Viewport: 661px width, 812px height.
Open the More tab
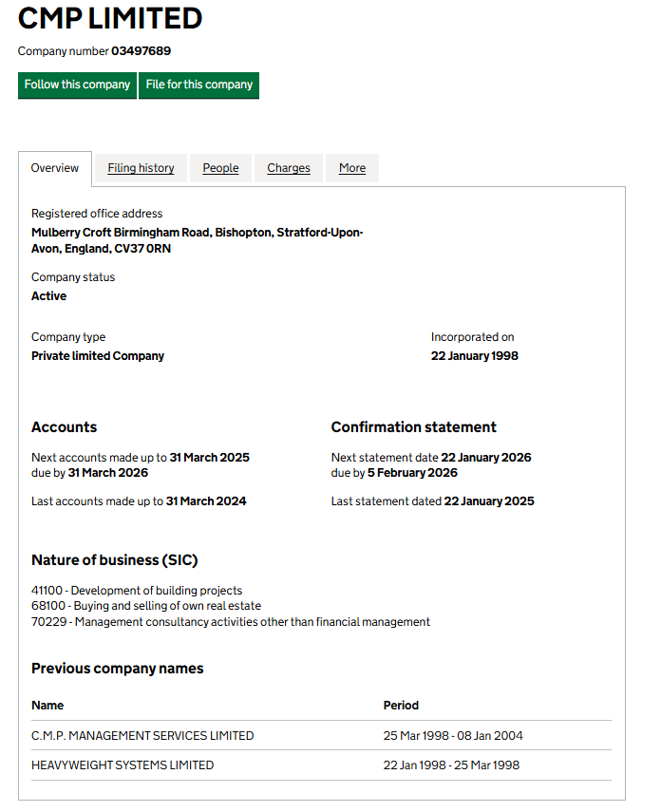352,168
